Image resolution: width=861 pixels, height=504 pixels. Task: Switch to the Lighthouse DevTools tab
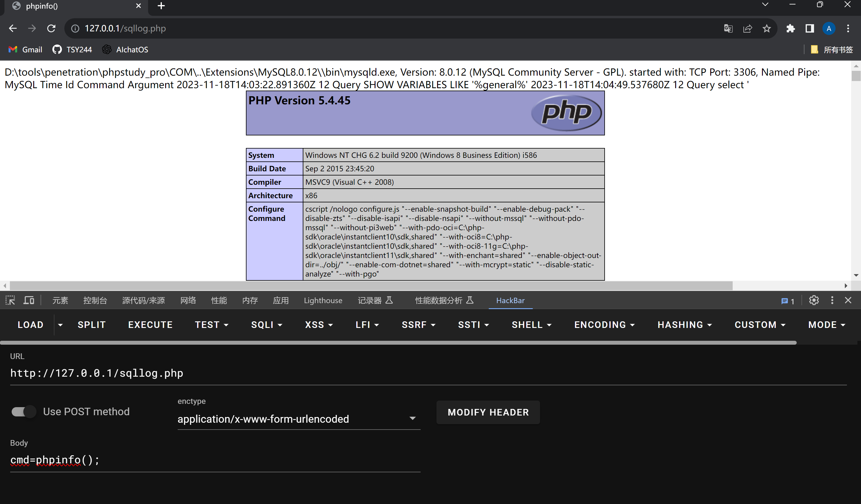pos(323,300)
